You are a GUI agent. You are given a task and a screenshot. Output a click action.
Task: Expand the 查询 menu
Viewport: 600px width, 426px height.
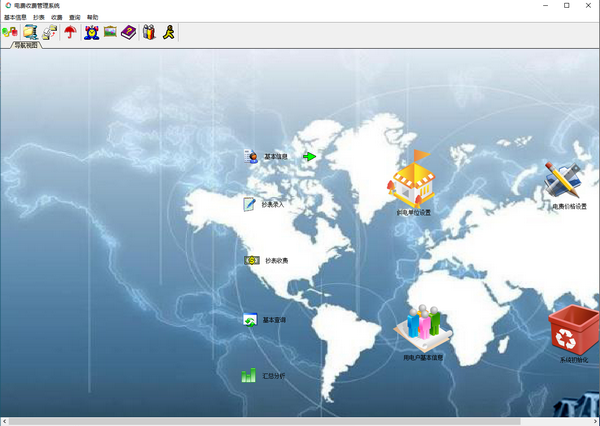coord(75,17)
